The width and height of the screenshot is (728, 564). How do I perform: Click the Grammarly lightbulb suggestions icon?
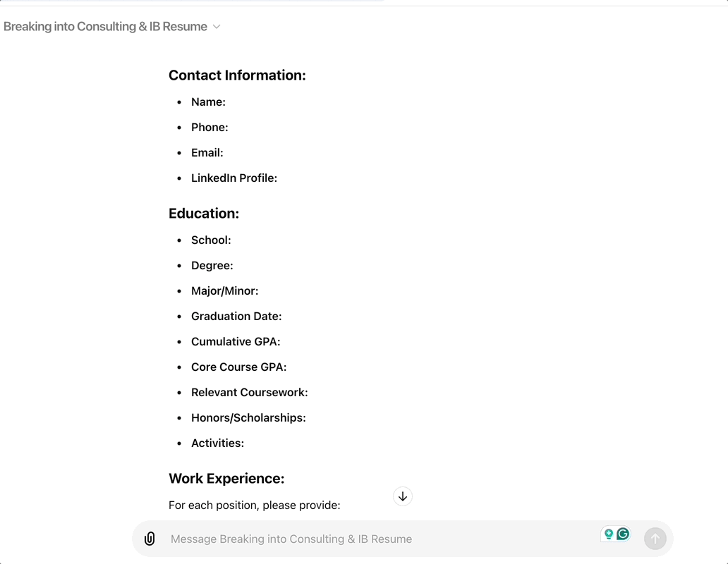point(608,534)
